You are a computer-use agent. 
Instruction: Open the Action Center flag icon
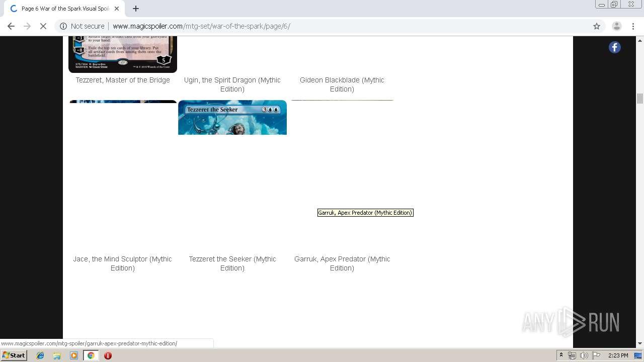click(x=596, y=355)
